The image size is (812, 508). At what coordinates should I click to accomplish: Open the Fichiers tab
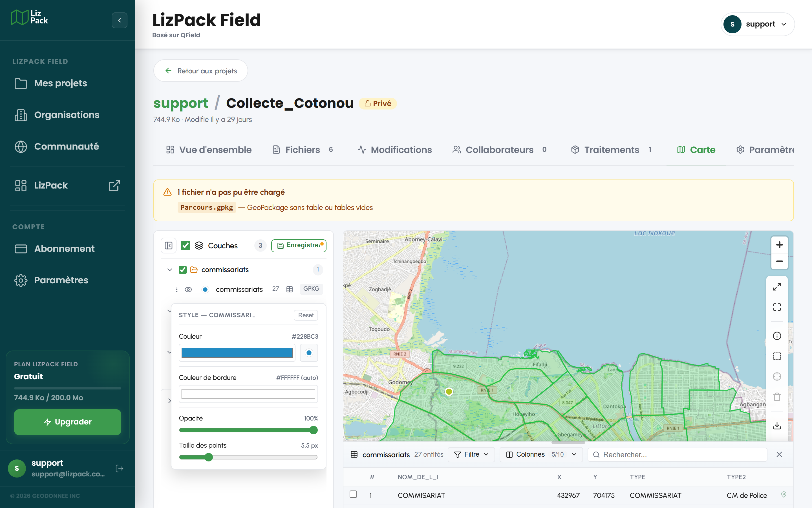(x=303, y=150)
